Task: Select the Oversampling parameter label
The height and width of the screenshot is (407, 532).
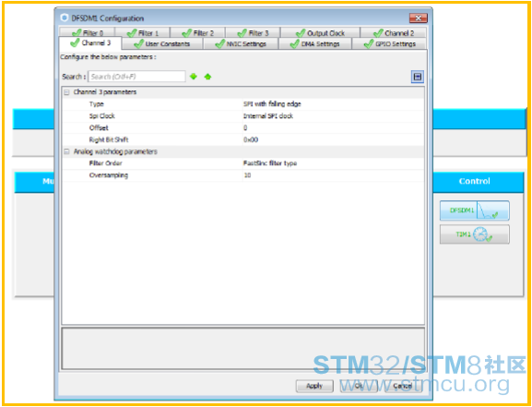Action: coord(109,175)
